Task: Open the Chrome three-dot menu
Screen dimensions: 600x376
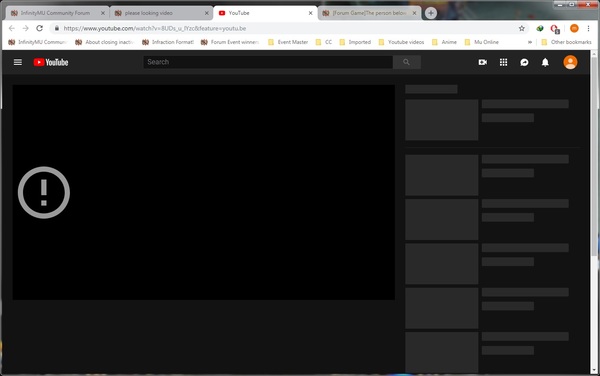Action: point(589,28)
